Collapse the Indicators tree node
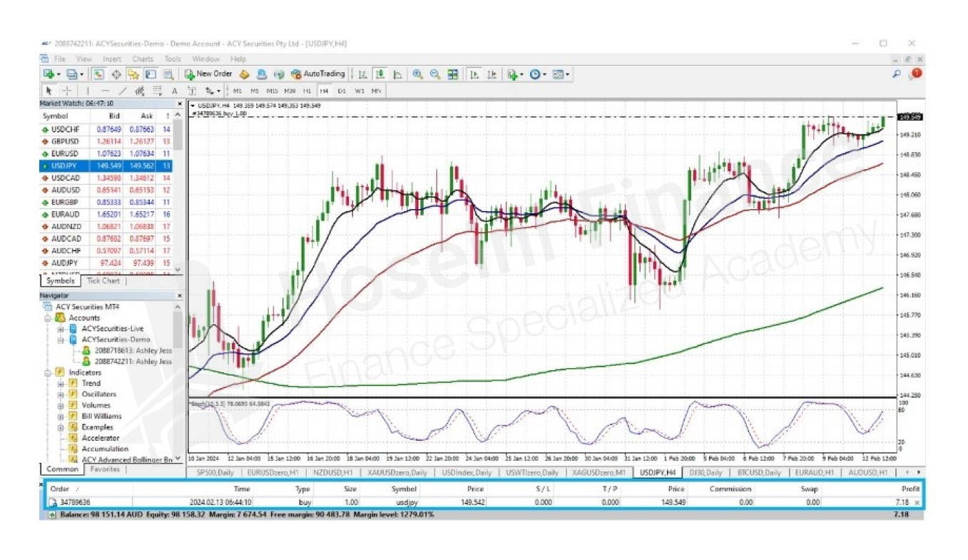The width and height of the screenshot is (968, 560). (x=48, y=372)
